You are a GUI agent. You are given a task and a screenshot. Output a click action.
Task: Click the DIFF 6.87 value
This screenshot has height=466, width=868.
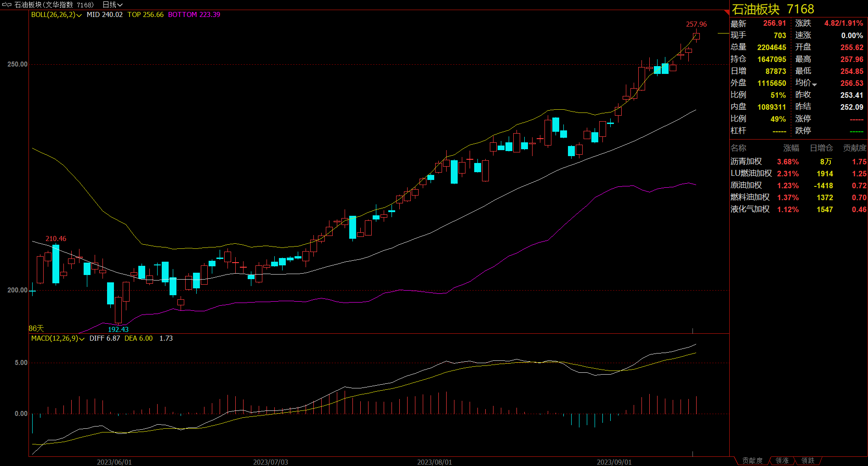point(105,338)
